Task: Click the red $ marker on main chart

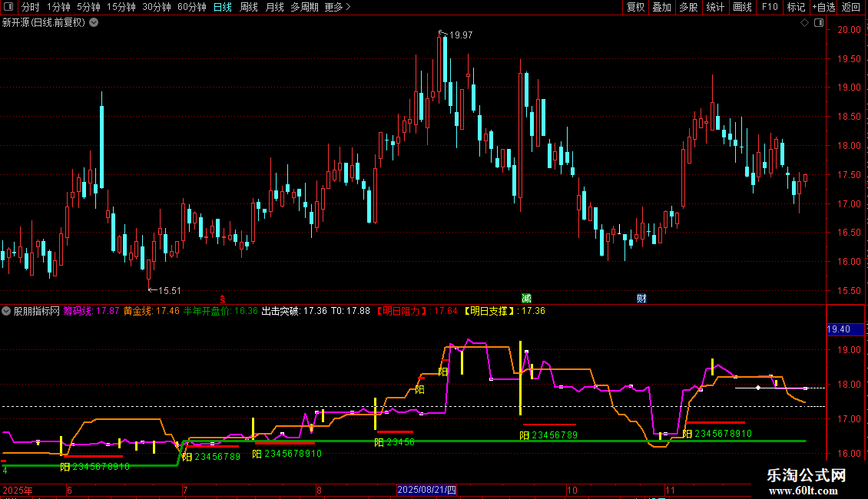Action: click(223, 299)
